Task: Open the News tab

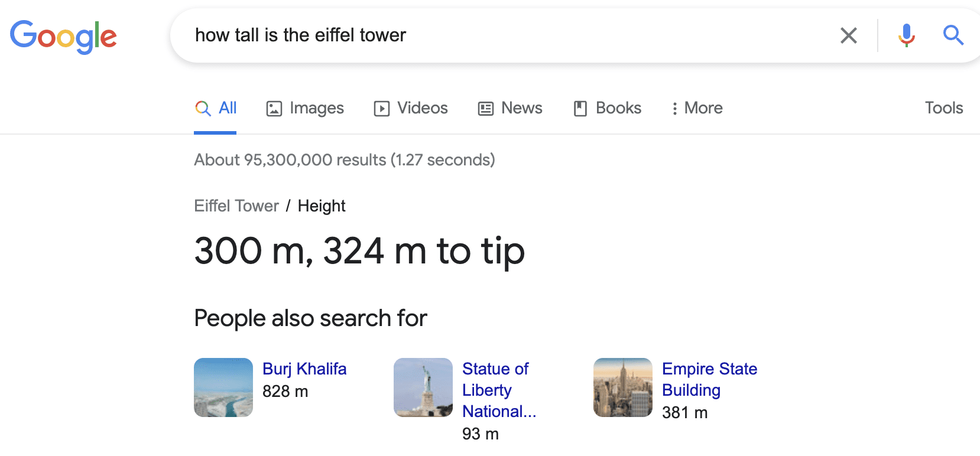Action: (x=521, y=108)
